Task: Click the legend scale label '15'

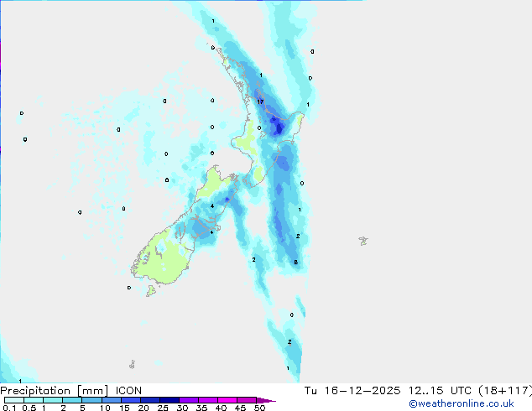Action: (124, 408)
